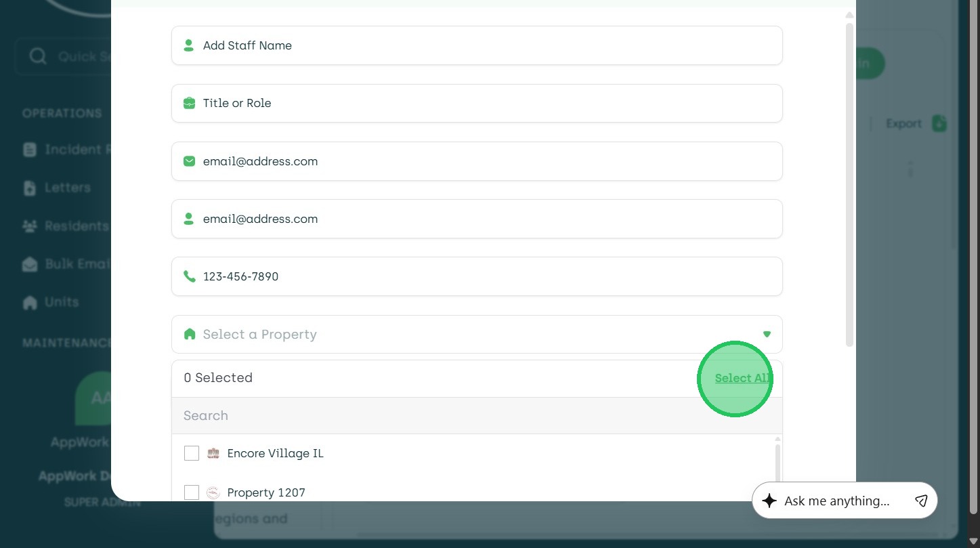
Task: Open Bulk Email in the sidebar
Action: pos(66,264)
